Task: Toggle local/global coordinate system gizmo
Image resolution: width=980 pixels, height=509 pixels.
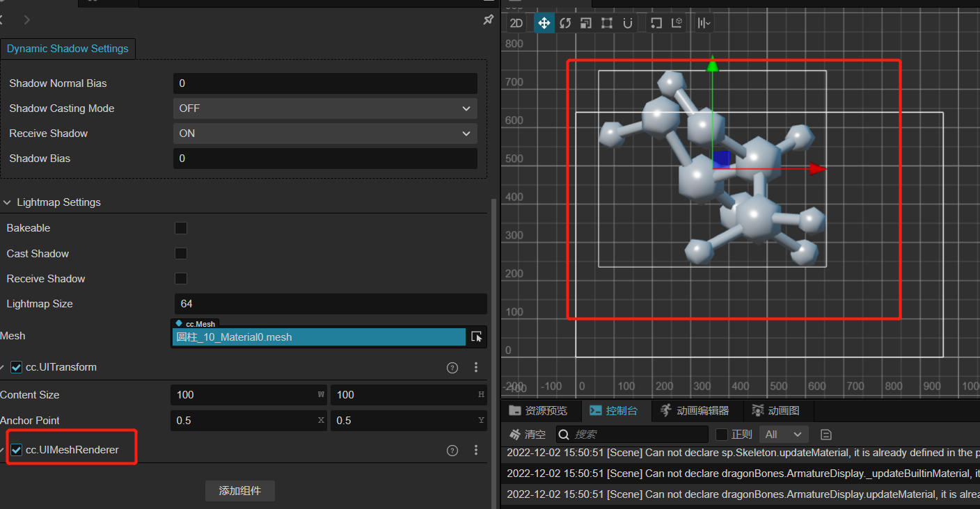Action: click(x=676, y=22)
